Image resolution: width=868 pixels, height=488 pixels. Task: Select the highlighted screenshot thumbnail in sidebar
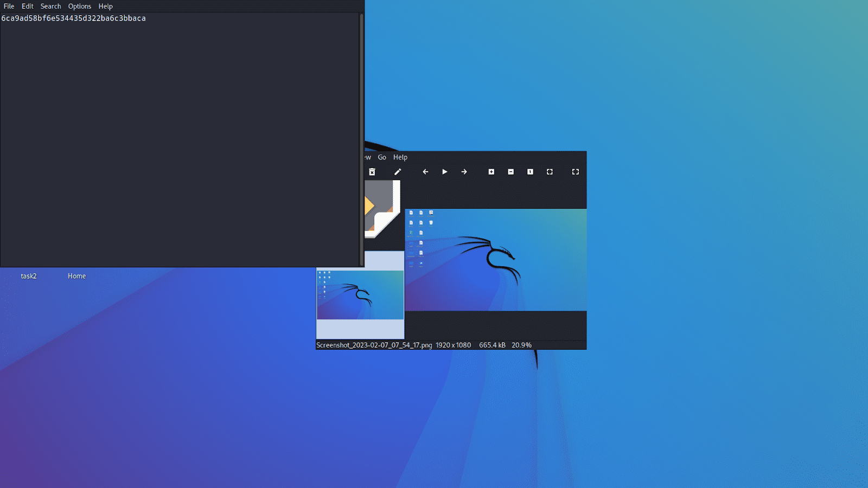tap(360, 295)
